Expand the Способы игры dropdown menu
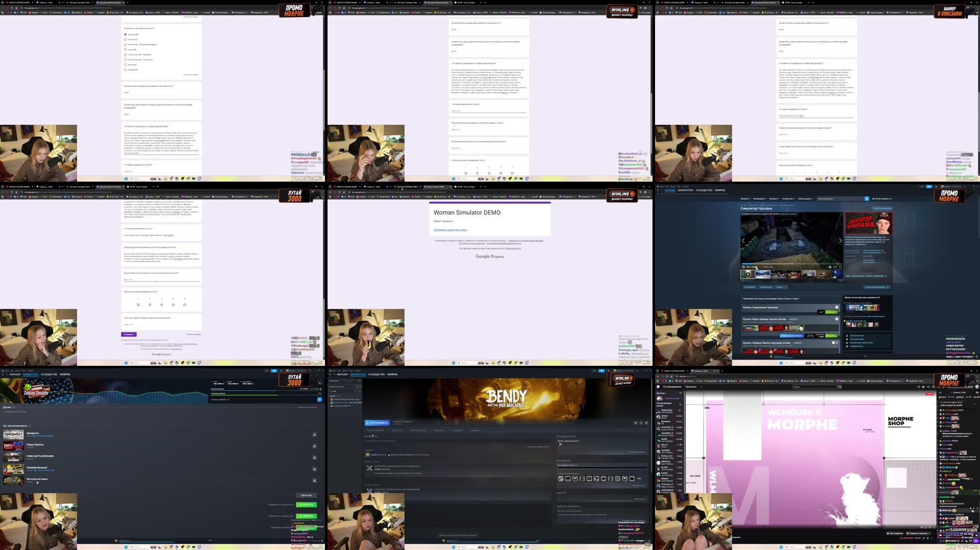This screenshot has height=550, width=980. point(788,199)
